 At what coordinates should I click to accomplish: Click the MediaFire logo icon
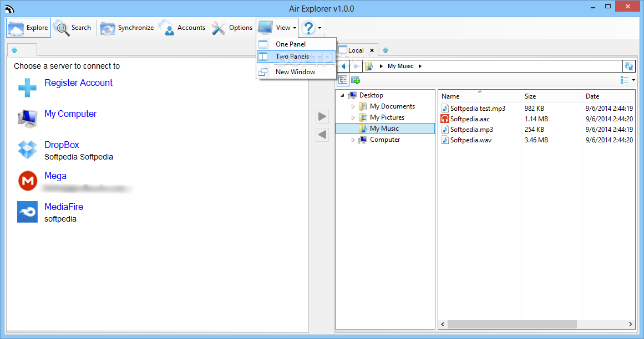point(28,212)
